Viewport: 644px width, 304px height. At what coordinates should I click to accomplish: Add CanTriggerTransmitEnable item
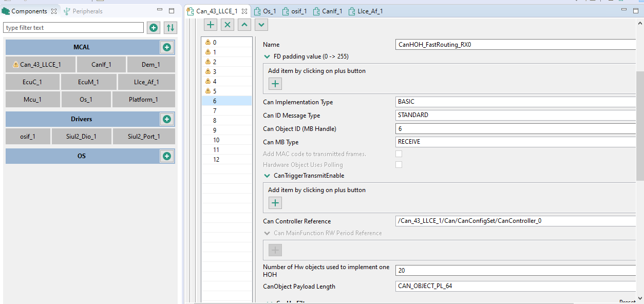coord(275,203)
